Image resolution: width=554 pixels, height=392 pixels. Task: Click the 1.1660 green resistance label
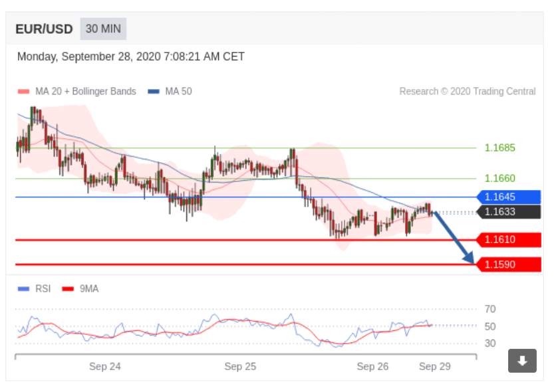(499, 178)
